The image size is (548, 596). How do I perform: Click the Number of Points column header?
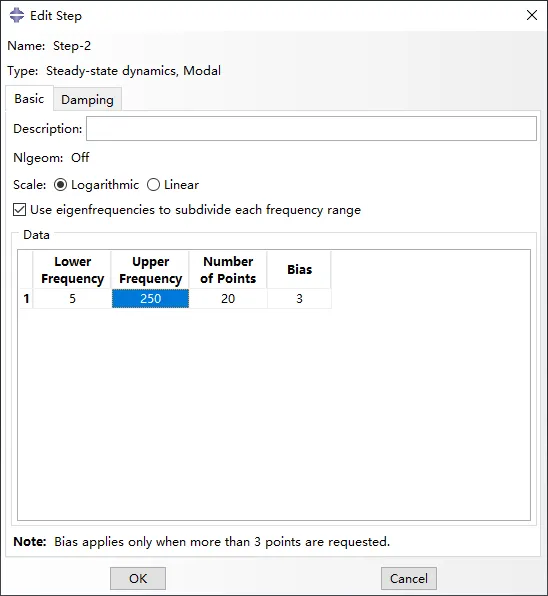(228, 270)
